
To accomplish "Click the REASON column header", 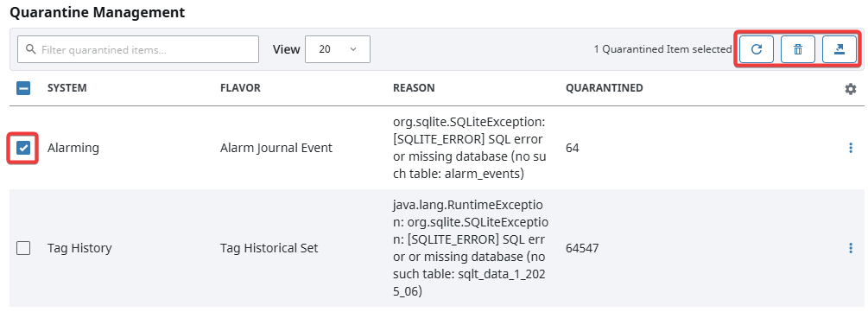I will (414, 88).
